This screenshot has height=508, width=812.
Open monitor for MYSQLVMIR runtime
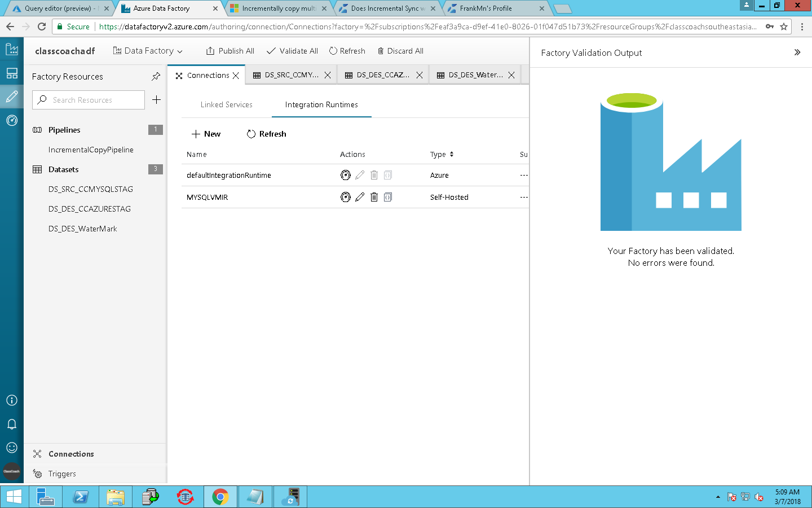346,197
